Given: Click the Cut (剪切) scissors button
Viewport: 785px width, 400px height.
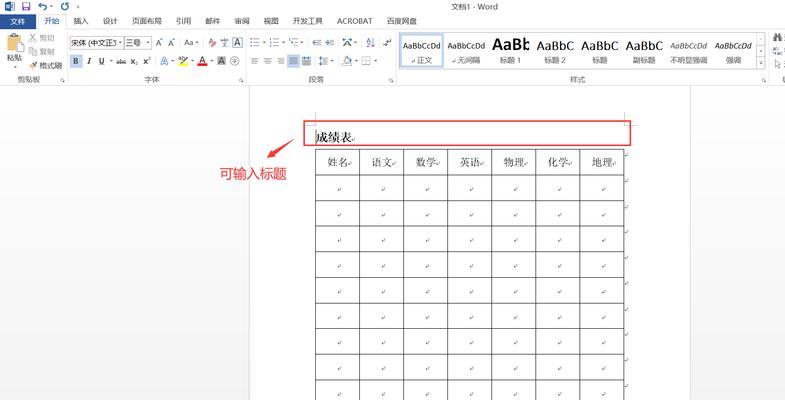Looking at the screenshot, I should tap(42, 38).
